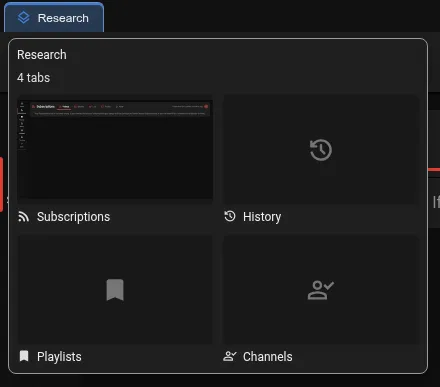The width and height of the screenshot is (440, 387).
Task: Click the Subscriptions RSS feed icon
Action: [23, 217]
